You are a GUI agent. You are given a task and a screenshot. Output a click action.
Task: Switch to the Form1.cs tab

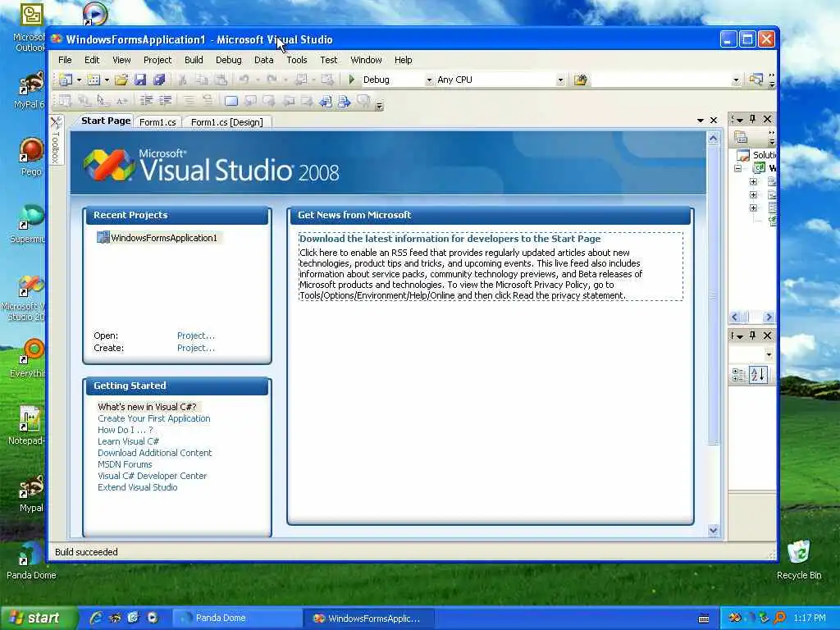(x=157, y=122)
